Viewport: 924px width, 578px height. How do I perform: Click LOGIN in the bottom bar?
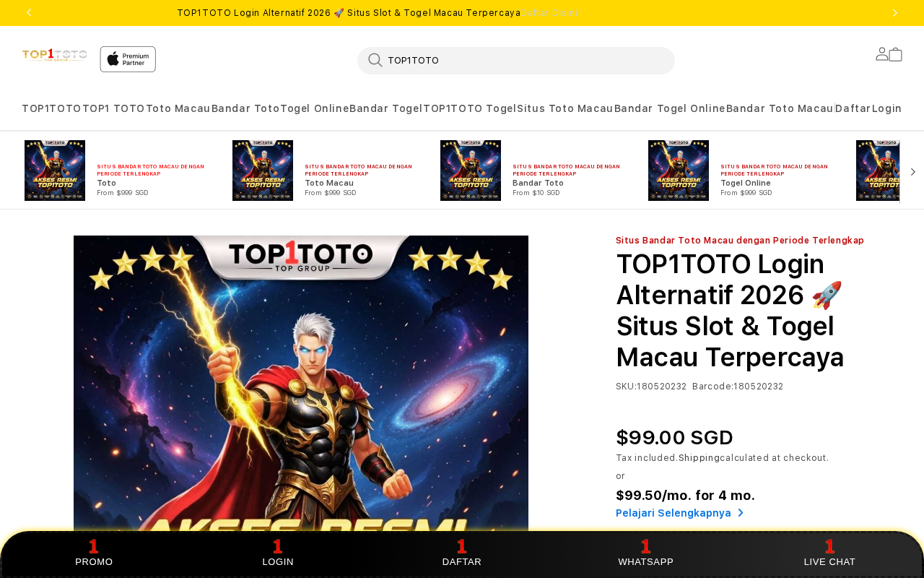point(278,553)
